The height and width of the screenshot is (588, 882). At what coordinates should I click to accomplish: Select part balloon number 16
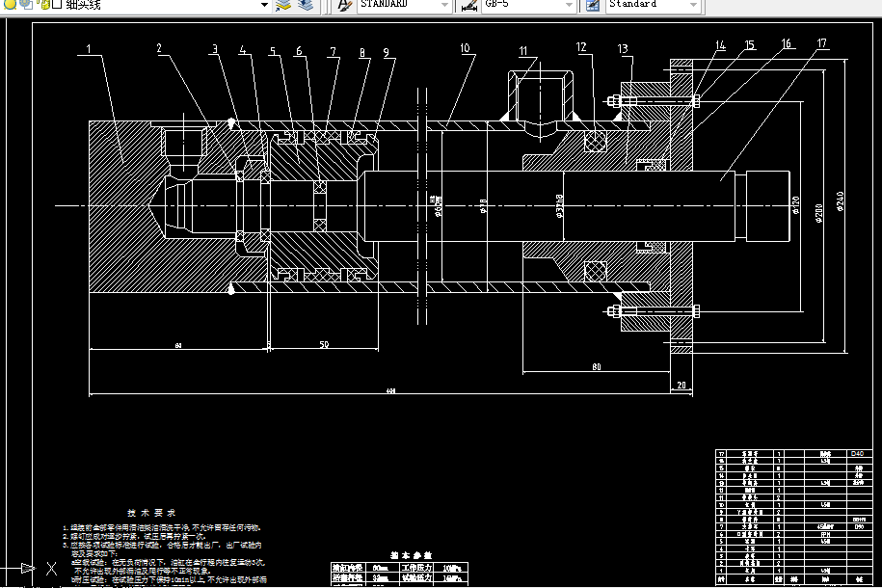[787, 43]
